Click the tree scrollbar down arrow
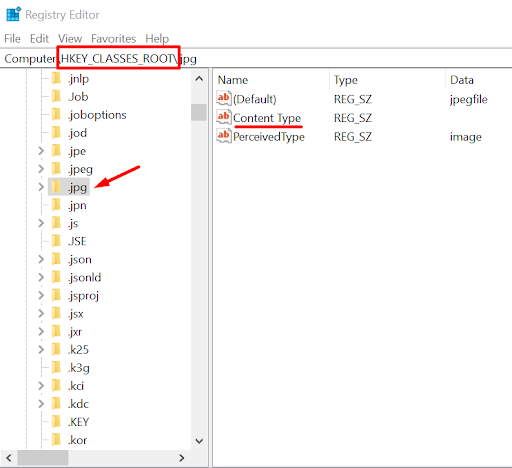Viewport: 512px width, 468px height. click(x=199, y=441)
